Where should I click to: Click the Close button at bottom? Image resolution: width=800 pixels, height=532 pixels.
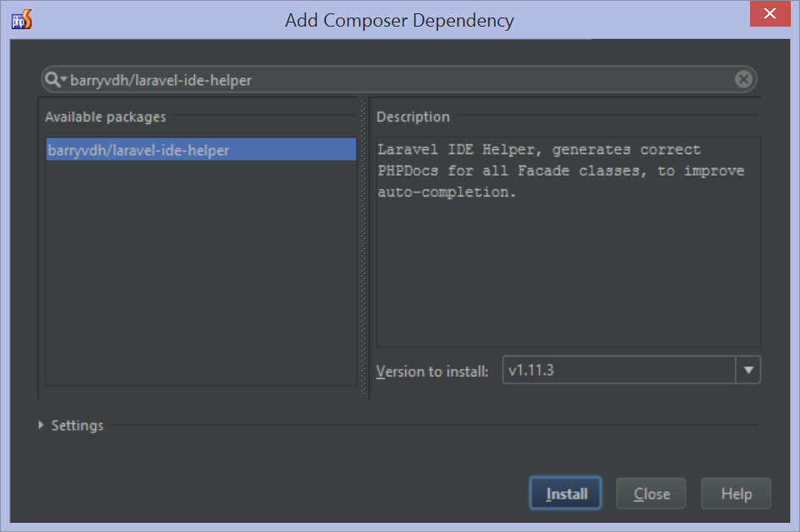click(651, 494)
